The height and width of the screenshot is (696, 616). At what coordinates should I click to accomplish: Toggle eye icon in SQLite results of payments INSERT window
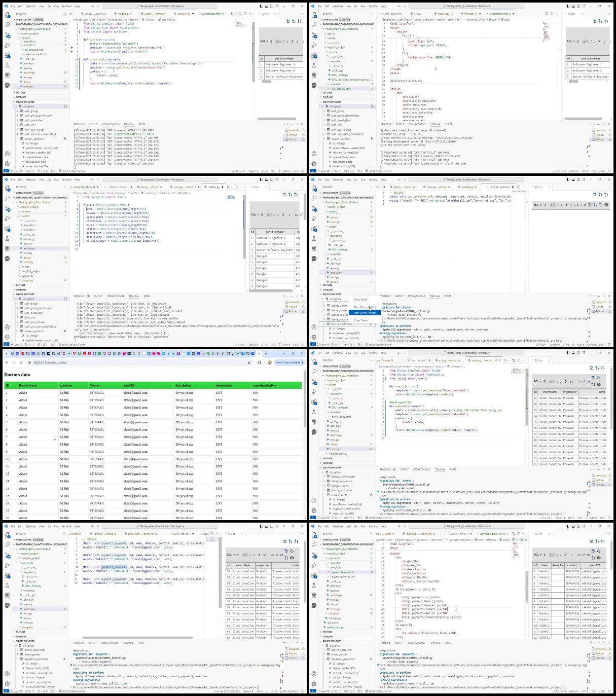292,558
